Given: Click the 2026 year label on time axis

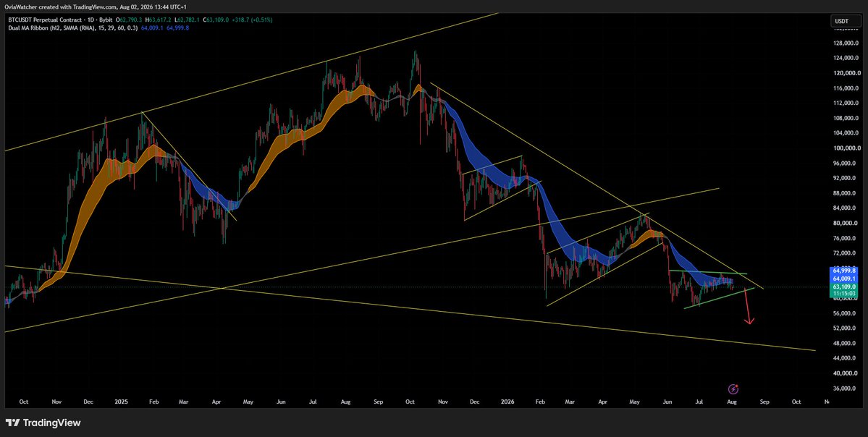Looking at the screenshot, I should (x=507, y=402).
